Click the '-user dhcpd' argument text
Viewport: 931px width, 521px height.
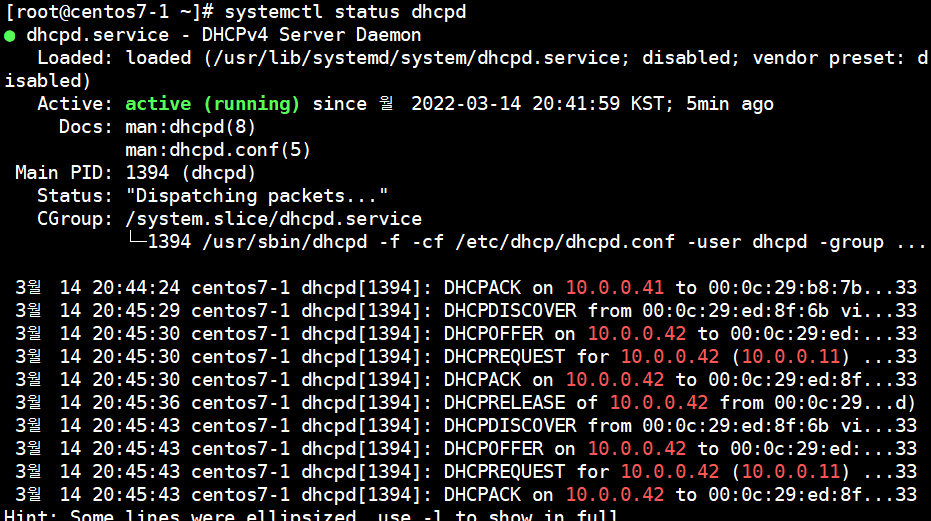coord(746,242)
